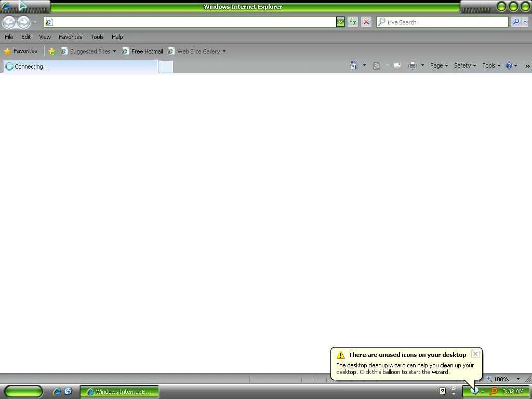
Task: Expand the Suggested Sites dropdown arrow
Action: 114,51
